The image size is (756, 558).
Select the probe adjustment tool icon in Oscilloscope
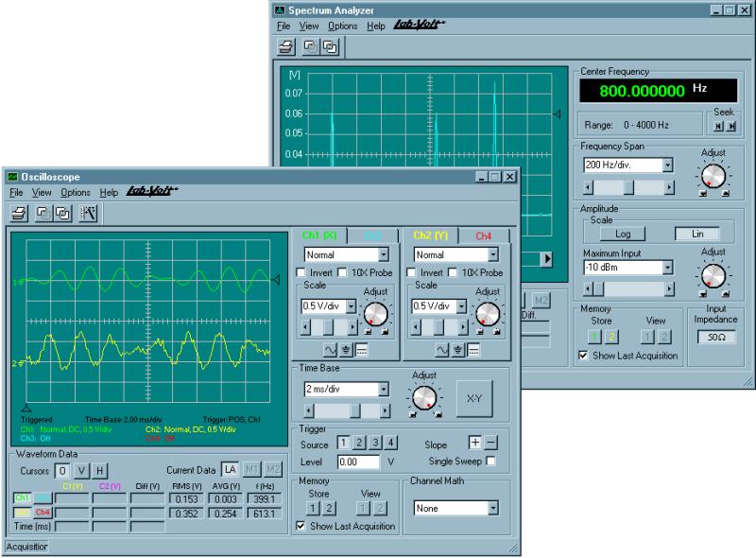pos(87,211)
